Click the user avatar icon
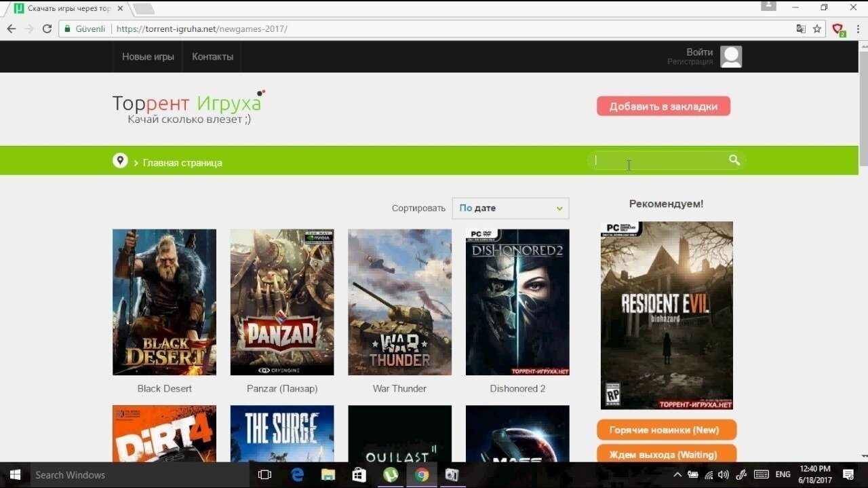This screenshot has width=868, height=488. coord(730,57)
